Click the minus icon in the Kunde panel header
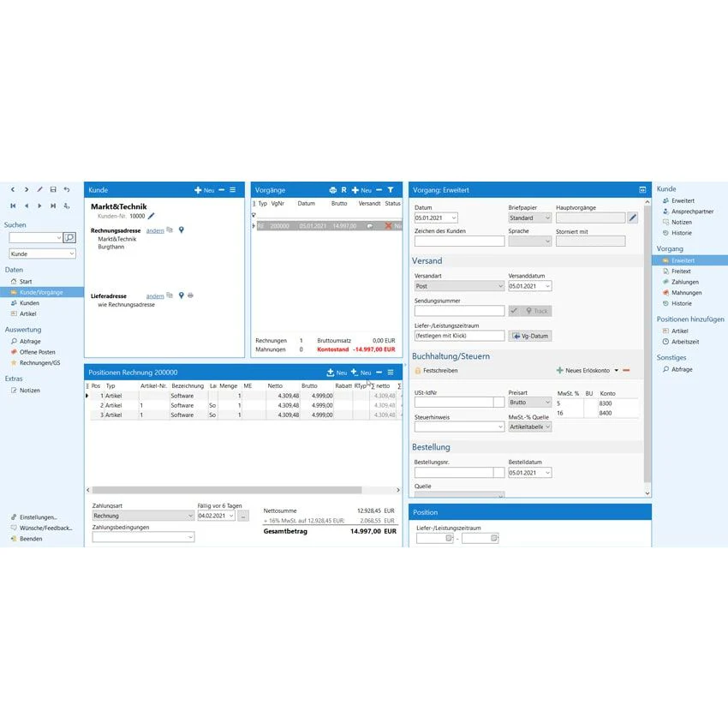Screen dimensions: 728x728 (222, 190)
